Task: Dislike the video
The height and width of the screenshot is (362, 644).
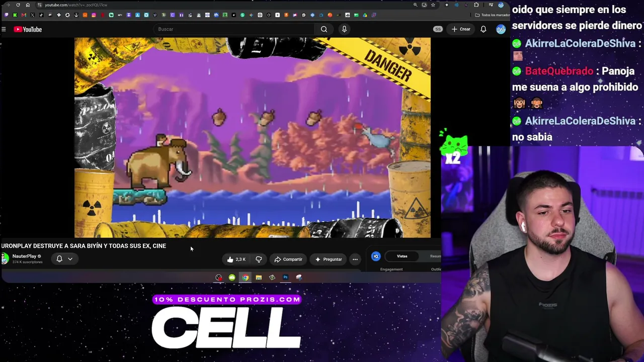Action: click(259, 259)
